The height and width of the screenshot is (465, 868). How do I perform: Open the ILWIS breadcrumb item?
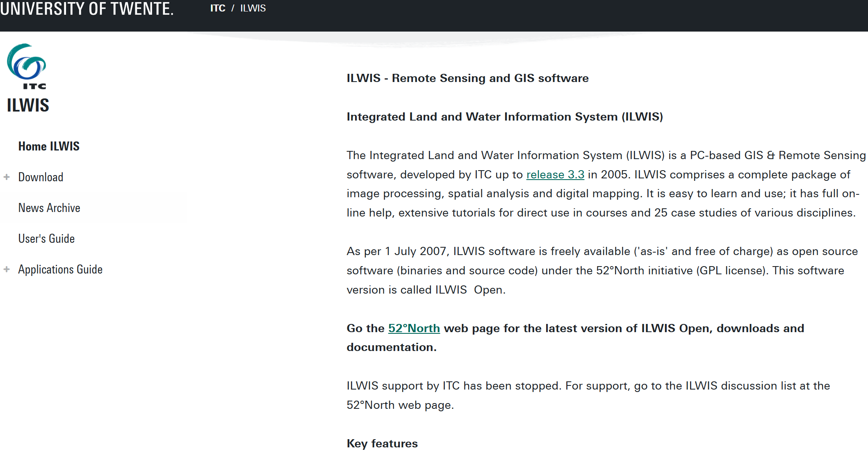(x=253, y=8)
